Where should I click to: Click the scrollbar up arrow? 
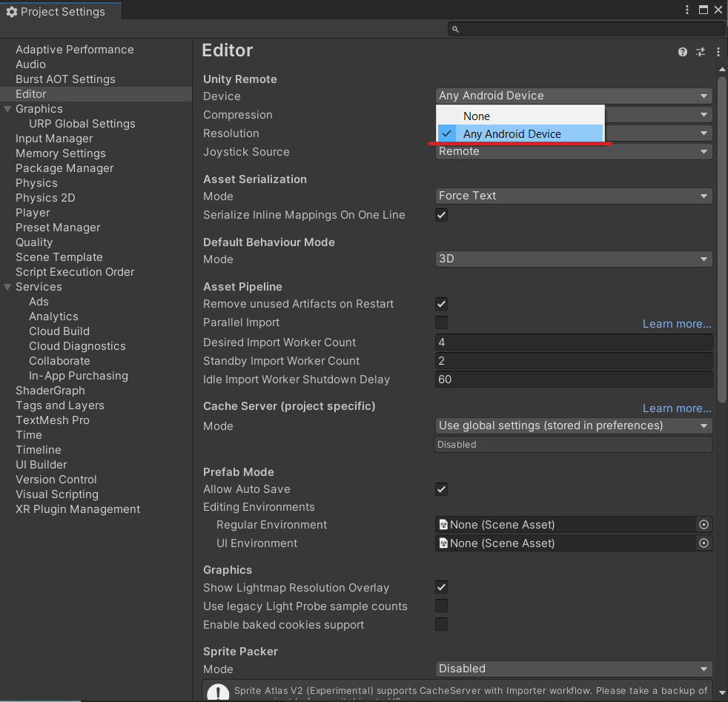722,69
